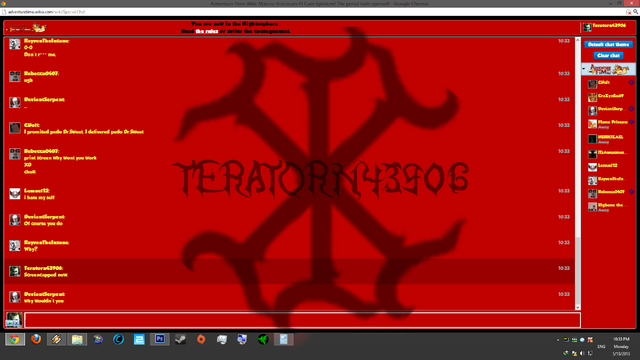Click username on 'I hate my self' message
Viewport: 640px width, 360px height.
click(x=36, y=191)
